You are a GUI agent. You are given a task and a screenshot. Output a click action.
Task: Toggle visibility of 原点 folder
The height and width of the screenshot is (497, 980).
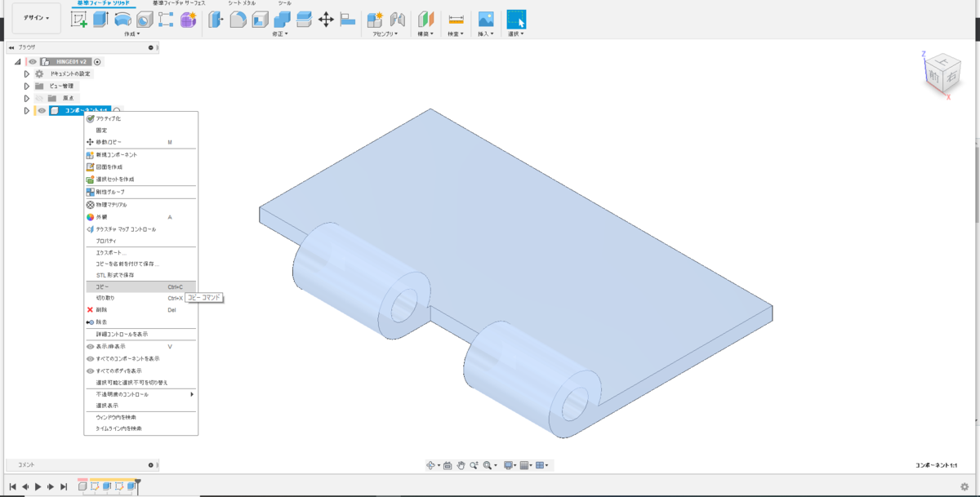coord(39,98)
